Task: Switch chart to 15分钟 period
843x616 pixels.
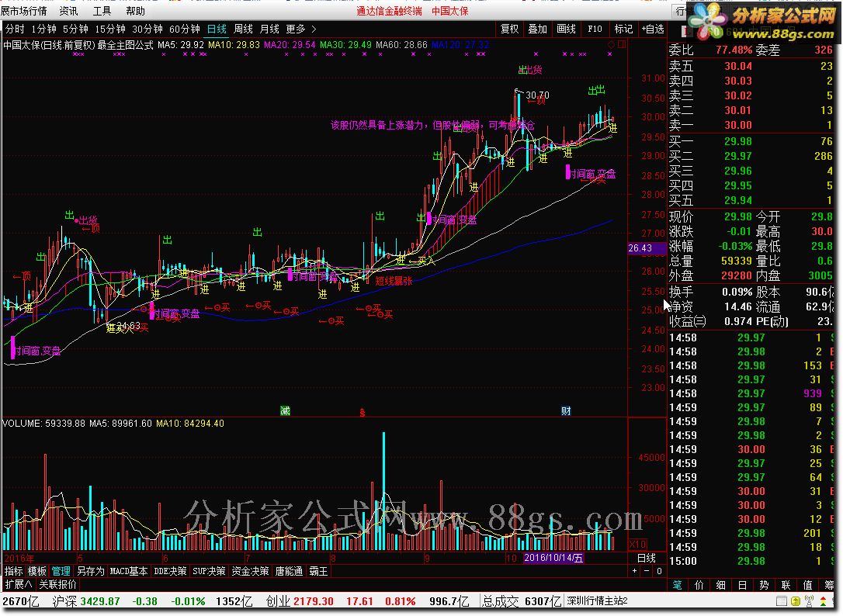Action: coord(110,29)
